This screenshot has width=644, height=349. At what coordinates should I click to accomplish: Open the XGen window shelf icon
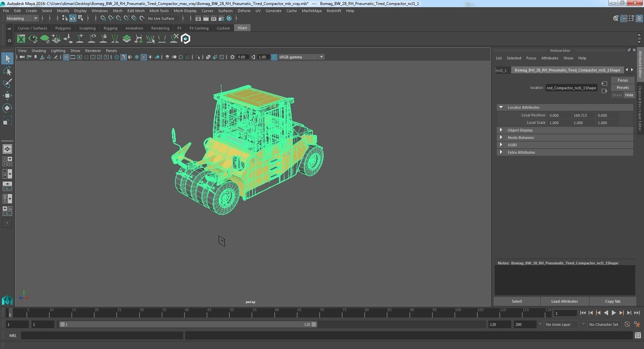coord(21,39)
